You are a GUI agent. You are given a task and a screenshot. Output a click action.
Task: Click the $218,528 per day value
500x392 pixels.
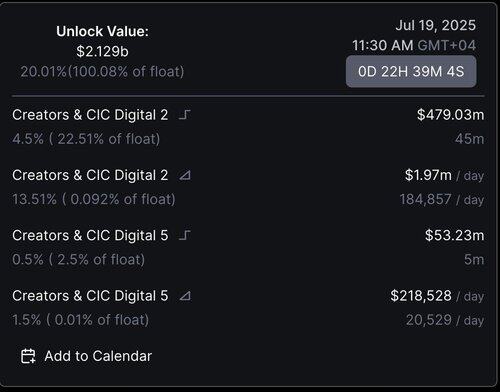pyautogui.click(x=437, y=296)
